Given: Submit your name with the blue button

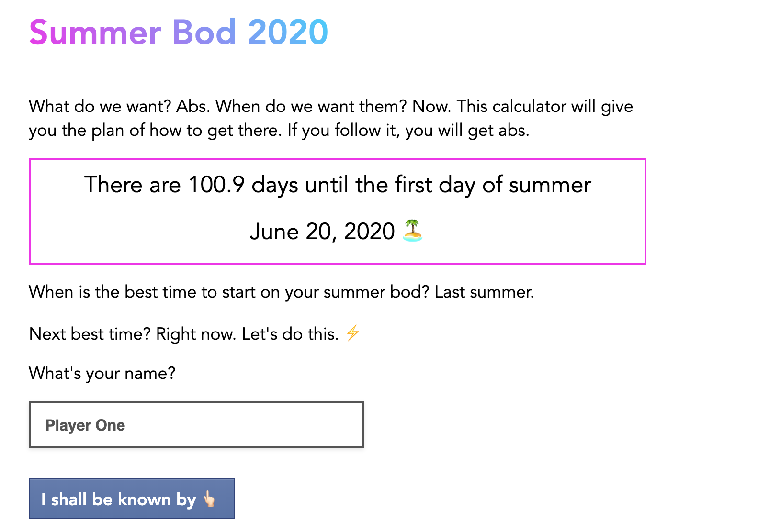Looking at the screenshot, I should pyautogui.click(x=131, y=499).
